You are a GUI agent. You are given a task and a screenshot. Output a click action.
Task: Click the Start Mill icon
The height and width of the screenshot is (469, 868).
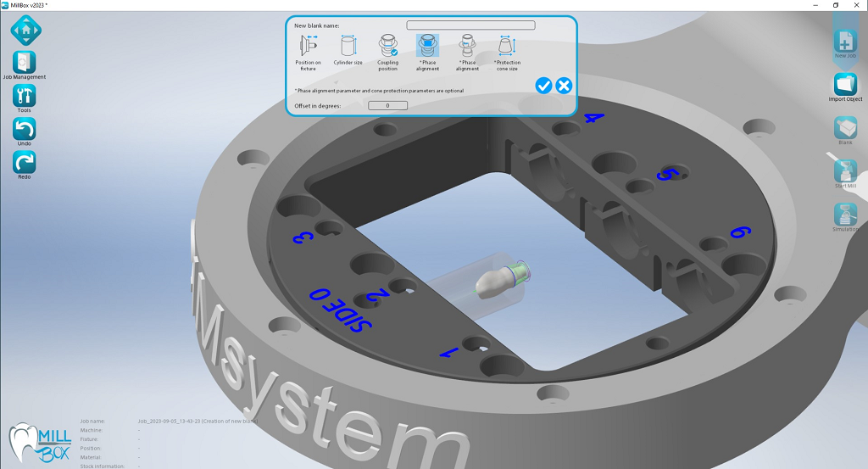pos(845,171)
